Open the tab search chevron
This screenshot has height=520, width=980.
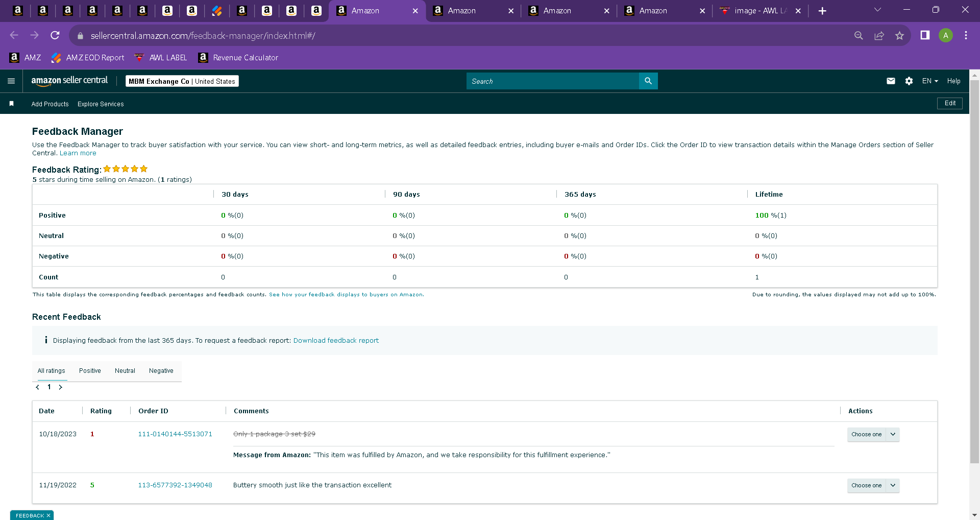coord(877,10)
